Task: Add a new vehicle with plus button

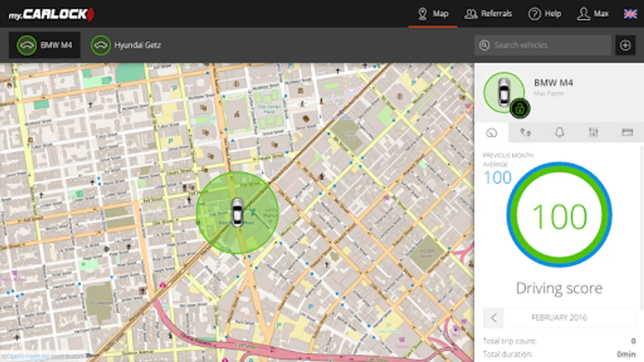Action: pos(625,45)
